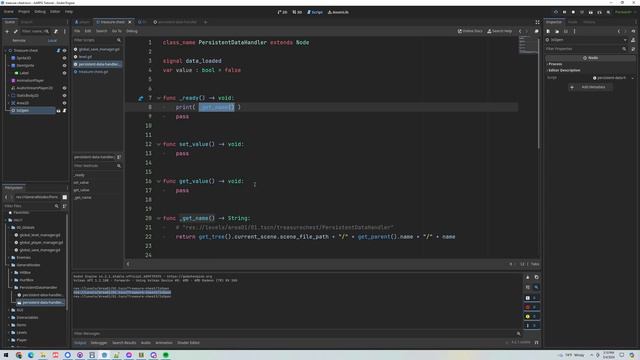Open Node tab beside Inspector
Screen dimensions: 640x360
[573, 22]
